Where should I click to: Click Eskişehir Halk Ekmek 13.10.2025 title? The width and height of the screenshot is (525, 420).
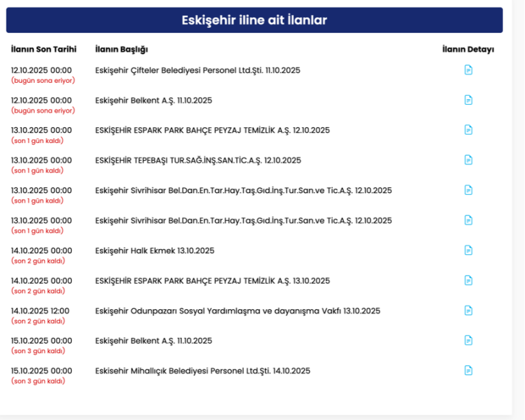(154, 251)
